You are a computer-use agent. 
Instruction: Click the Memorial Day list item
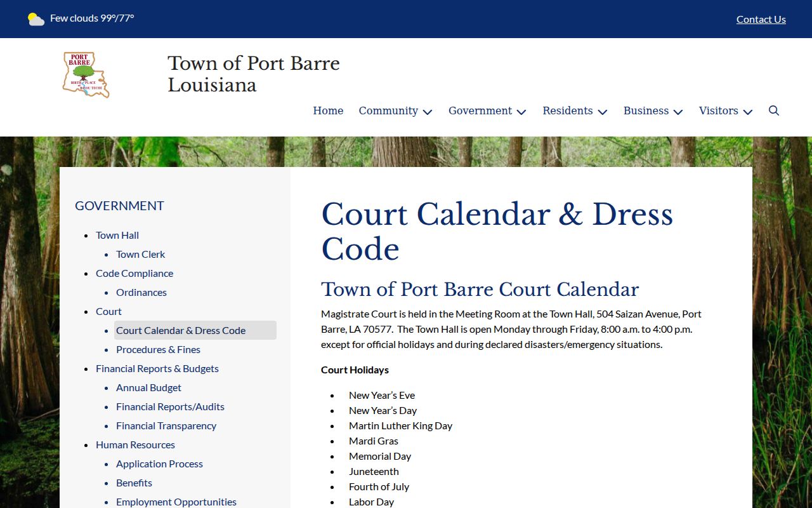point(380,456)
